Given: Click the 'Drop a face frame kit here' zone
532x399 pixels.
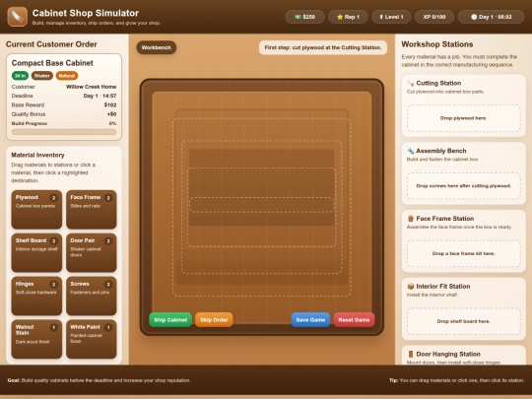Looking at the screenshot, I should click(x=464, y=253).
